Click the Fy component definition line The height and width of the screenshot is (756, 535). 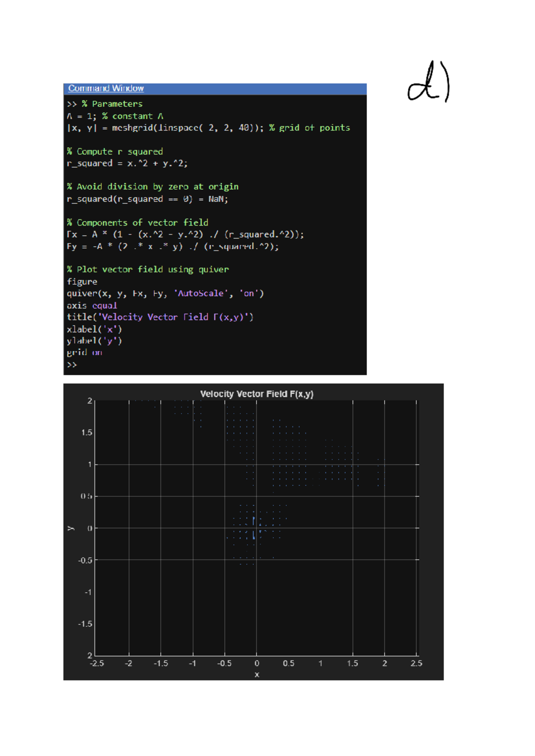(x=173, y=247)
